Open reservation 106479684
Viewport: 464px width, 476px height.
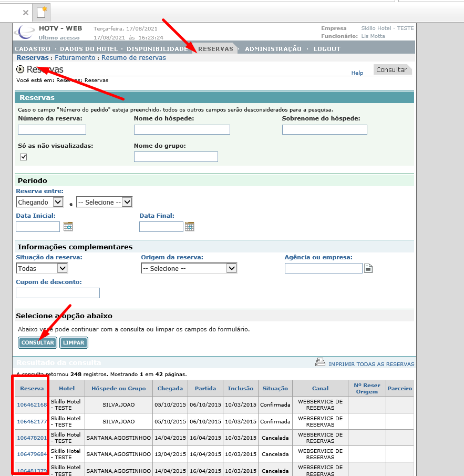[32, 454]
